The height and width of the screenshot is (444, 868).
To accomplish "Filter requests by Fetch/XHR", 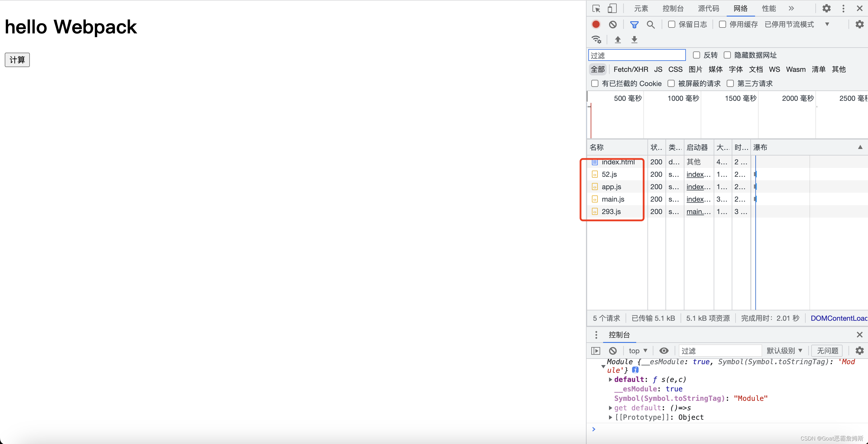I will coord(630,69).
